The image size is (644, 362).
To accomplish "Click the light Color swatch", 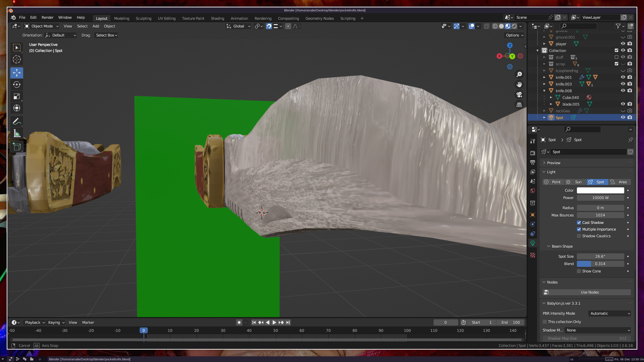I will pyautogui.click(x=600, y=190).
